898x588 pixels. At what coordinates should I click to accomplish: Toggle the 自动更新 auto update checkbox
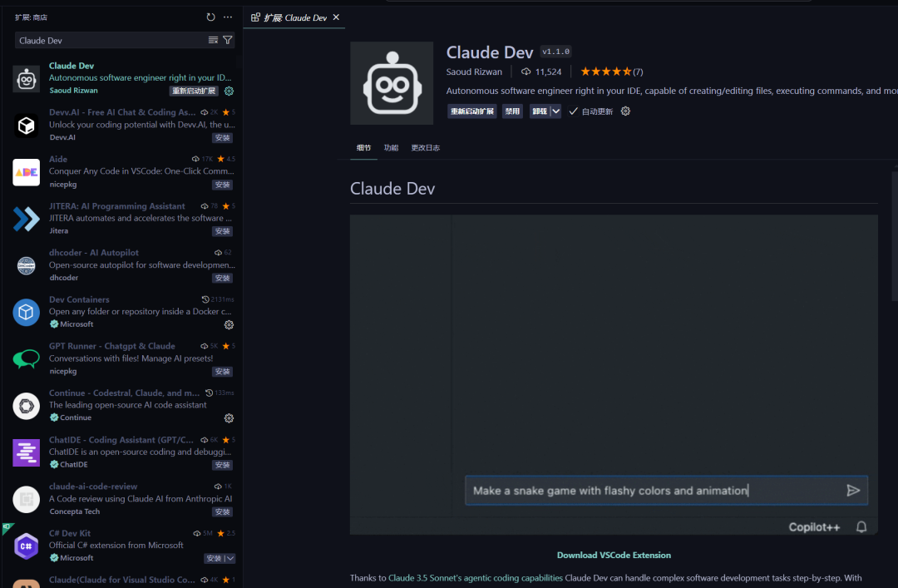[573, 111]
